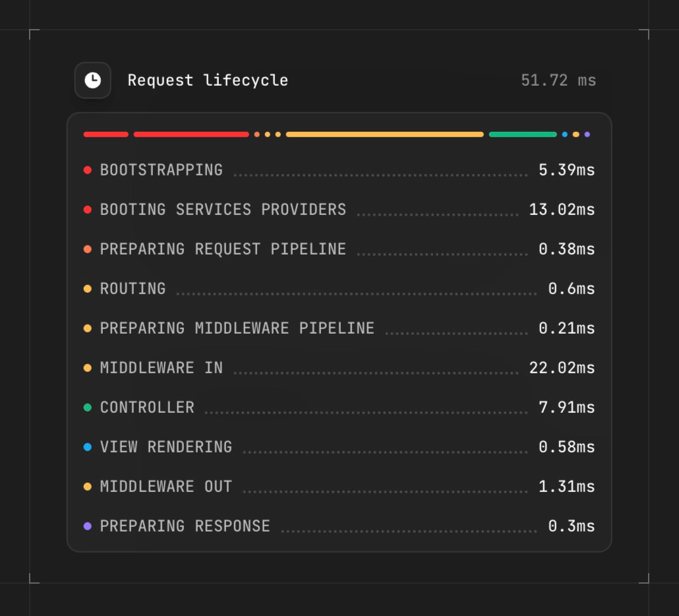Select the VIEW RENDERING label
This screenshot has width=679, height=616.
point(166,447)
